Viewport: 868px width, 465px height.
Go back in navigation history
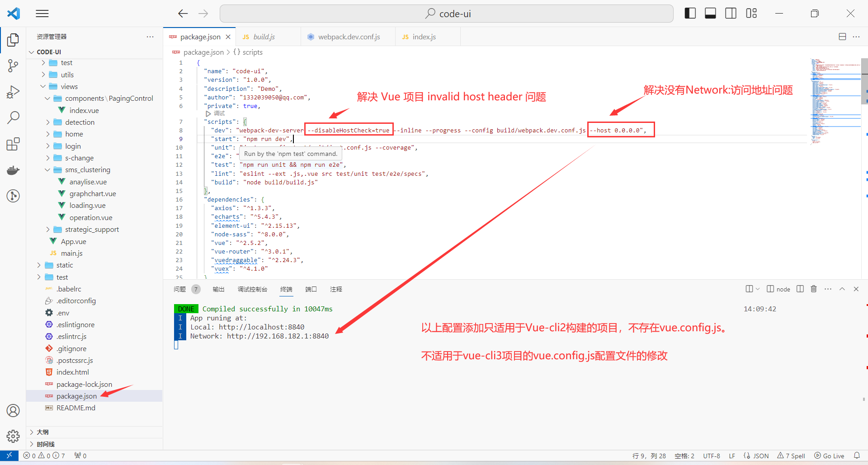click(x=183, y=14)
